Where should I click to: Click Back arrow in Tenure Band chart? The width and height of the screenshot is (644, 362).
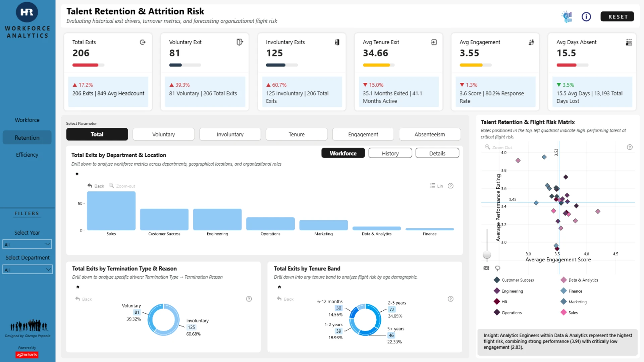tap(279, 299)
